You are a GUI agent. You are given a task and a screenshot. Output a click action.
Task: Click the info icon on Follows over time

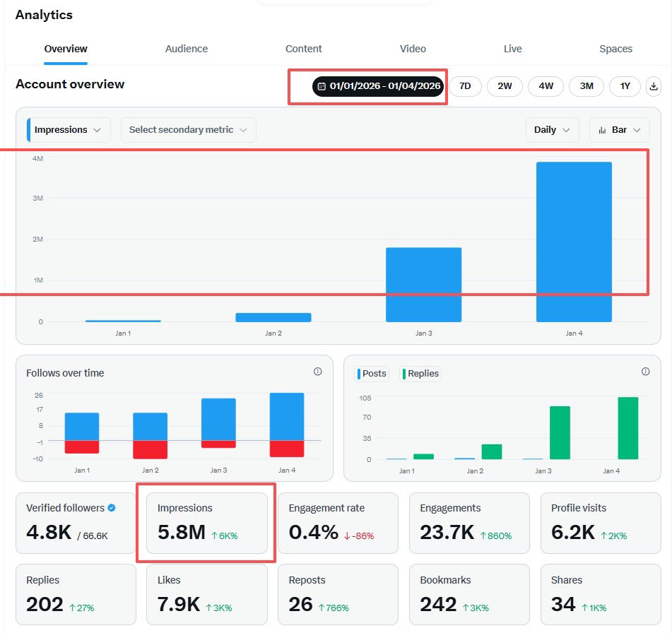317,372
